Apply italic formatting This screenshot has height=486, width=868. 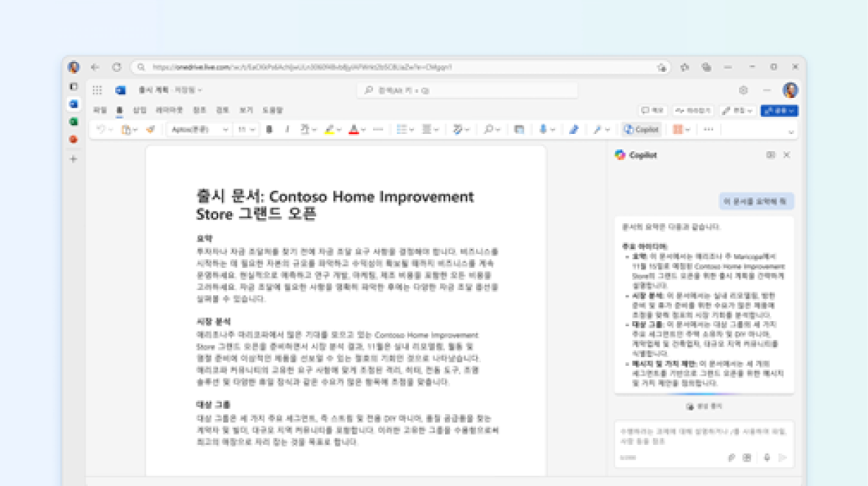pos(287,130)
